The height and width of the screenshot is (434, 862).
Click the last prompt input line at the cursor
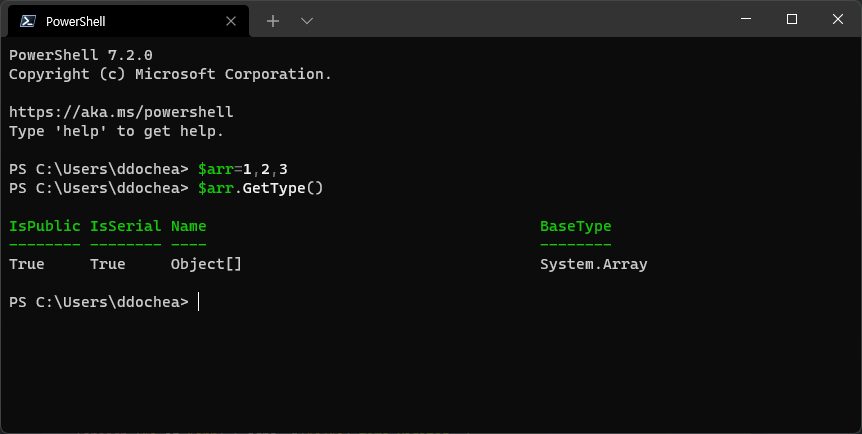(x=198, y=302)
